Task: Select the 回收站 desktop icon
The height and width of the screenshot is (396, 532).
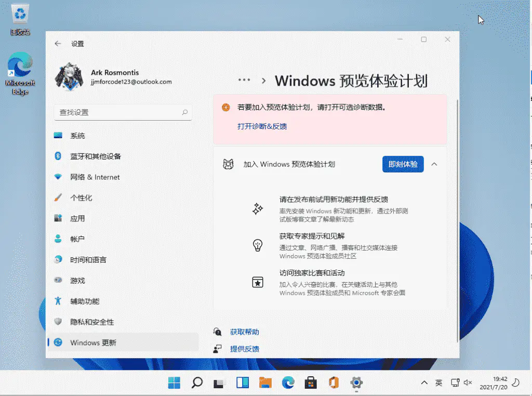Action: pos(20,19)
